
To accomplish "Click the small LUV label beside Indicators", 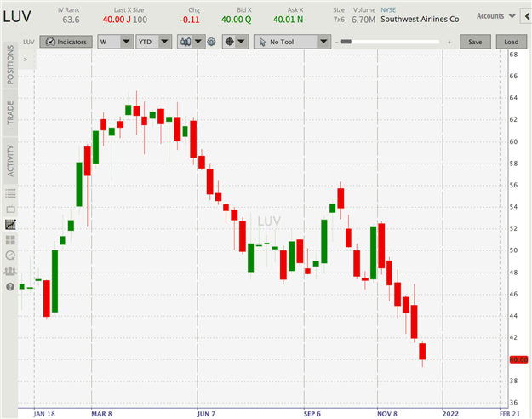I will point(29,42).
